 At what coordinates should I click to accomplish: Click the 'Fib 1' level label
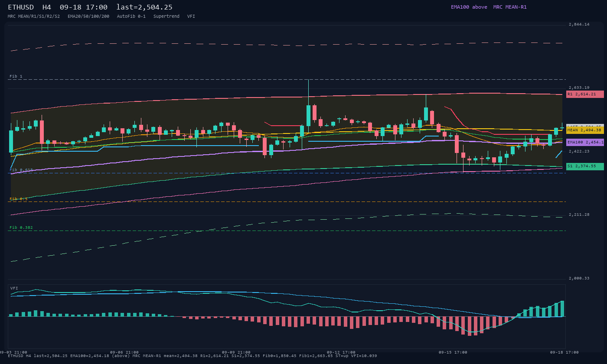[16, 76]
